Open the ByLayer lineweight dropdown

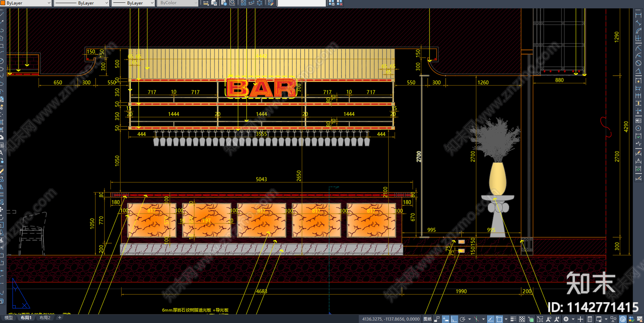[133, 3]
